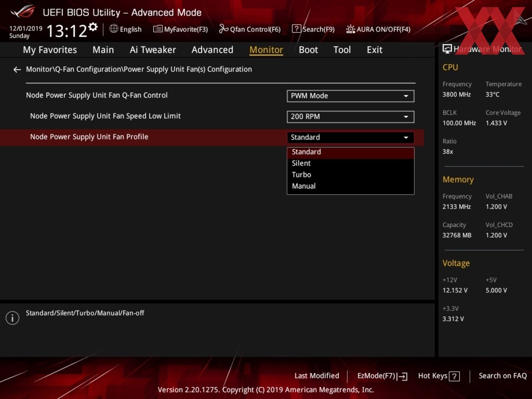The image size is (532, 399).
Task: Choose Turbo from the profile list
Action: (350, 174)
